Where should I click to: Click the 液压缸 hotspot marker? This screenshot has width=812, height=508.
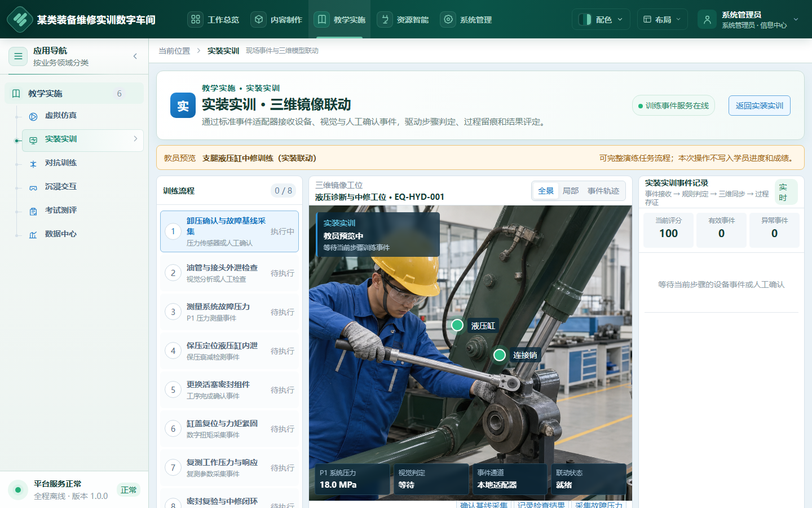457,325
